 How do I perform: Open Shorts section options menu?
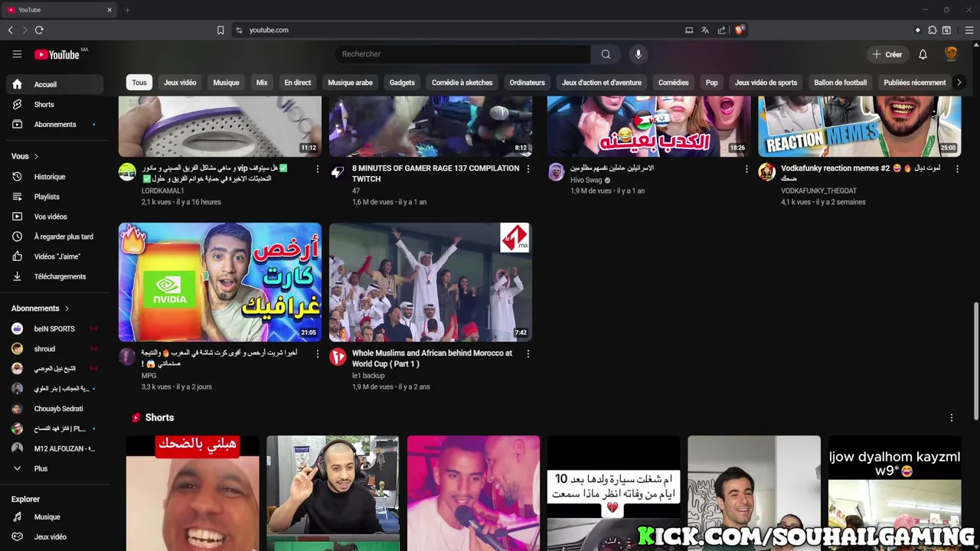click(x=952, y=418)
